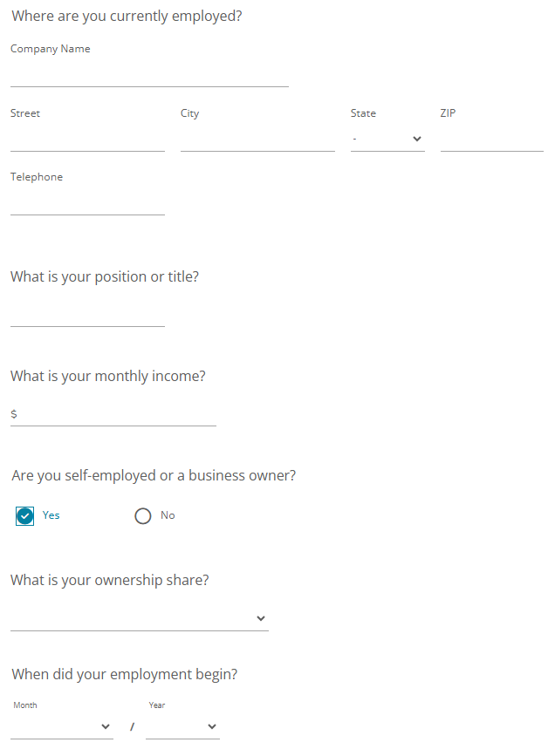Click the "No" option label text
555x756 pixels.
[x=168, y=515]
